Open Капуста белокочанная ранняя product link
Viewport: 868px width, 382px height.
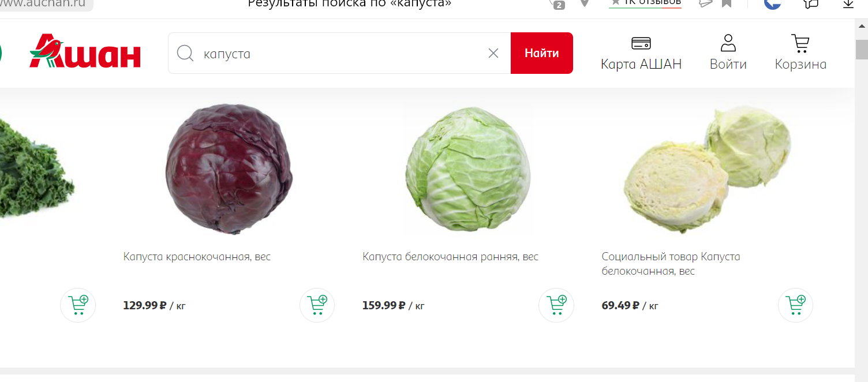[x=450, y=257]
